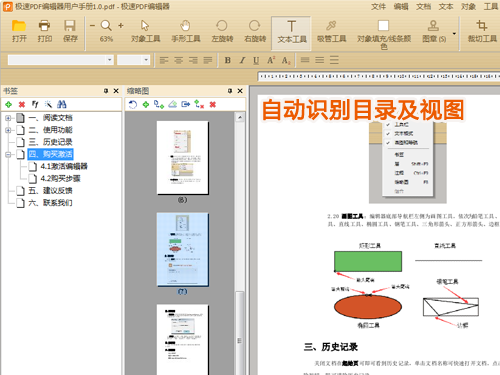This screenshot has width=500, height=375.
Task: Justify the text alignment
Action: [x=208, y=60]
